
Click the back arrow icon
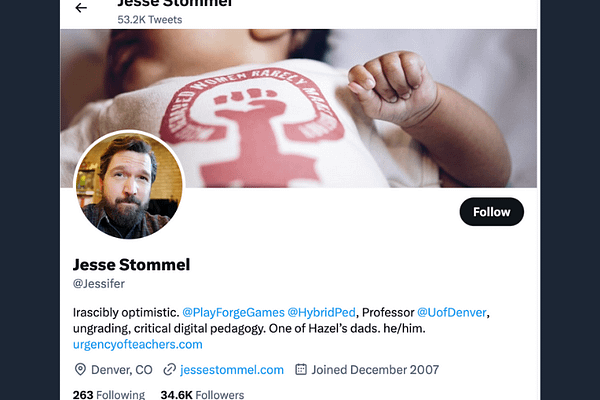(81, 8)
